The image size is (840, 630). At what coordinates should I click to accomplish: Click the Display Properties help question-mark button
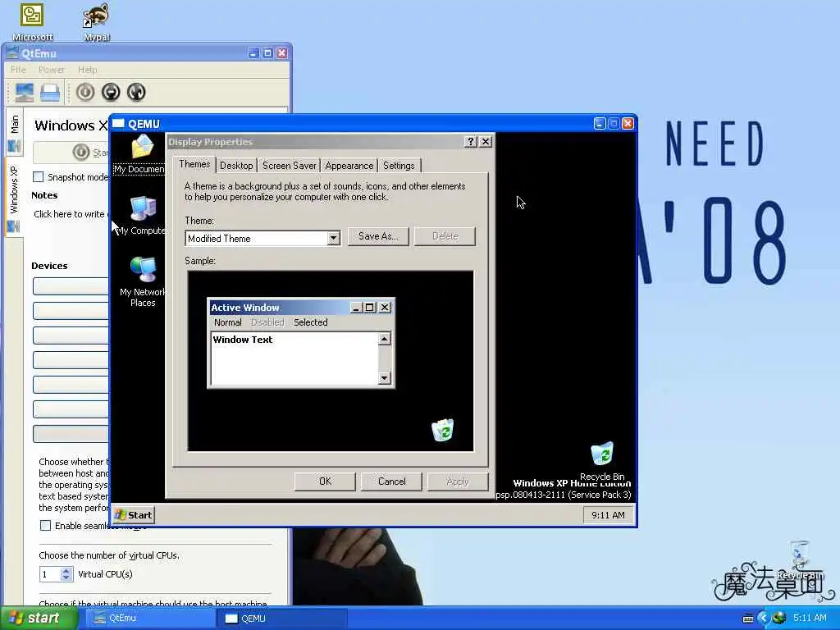470,141
